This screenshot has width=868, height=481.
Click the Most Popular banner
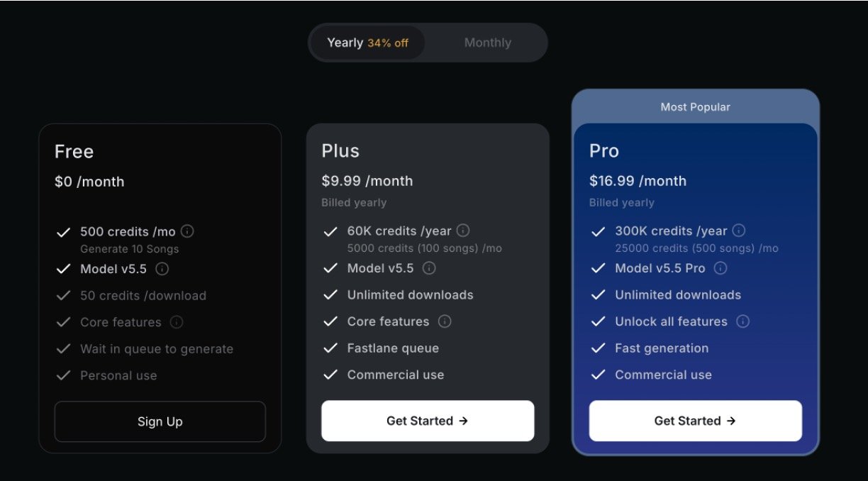(695, 107)
